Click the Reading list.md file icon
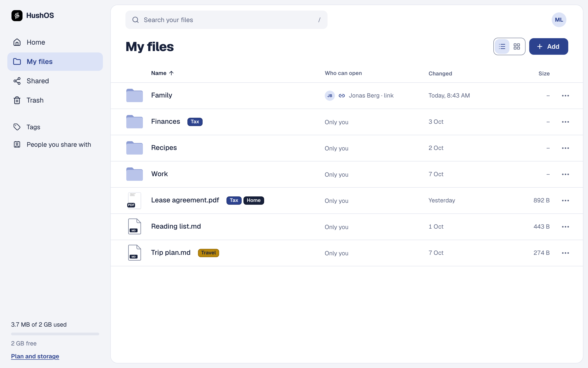 [x=134, y=227]
